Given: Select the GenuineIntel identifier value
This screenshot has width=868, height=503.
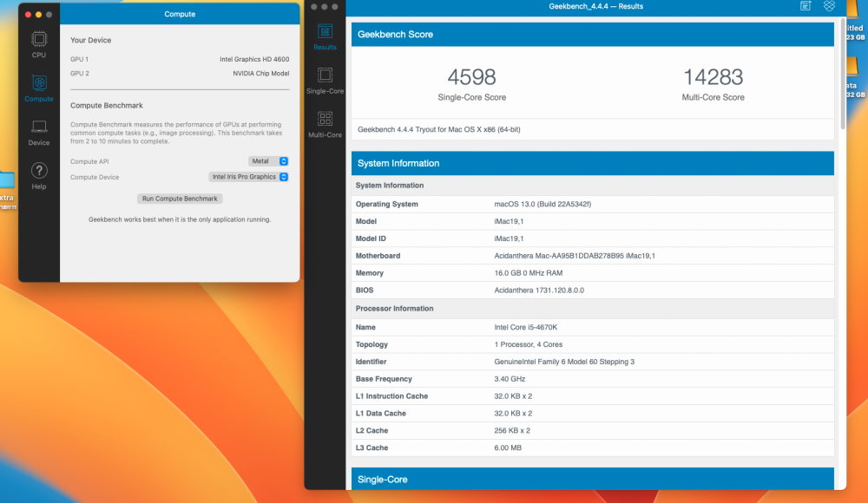Looking at the screenshot, I should coord(564,362).
